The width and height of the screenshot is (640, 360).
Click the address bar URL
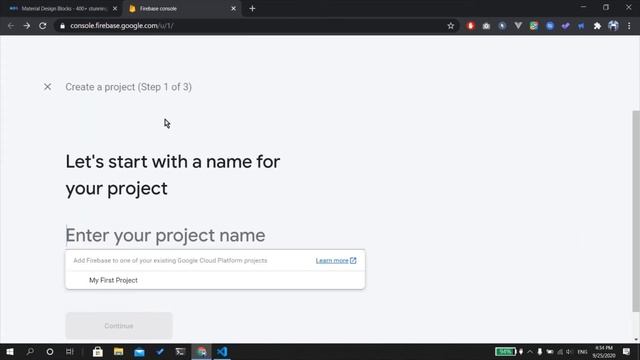[122, 26]
